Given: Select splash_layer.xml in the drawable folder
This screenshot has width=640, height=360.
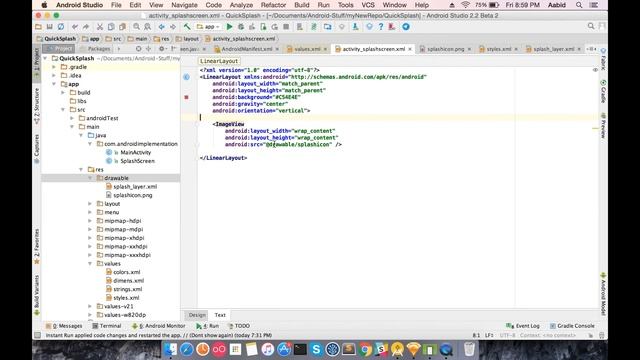Looking at the screenshot, I should pos(135,187).
